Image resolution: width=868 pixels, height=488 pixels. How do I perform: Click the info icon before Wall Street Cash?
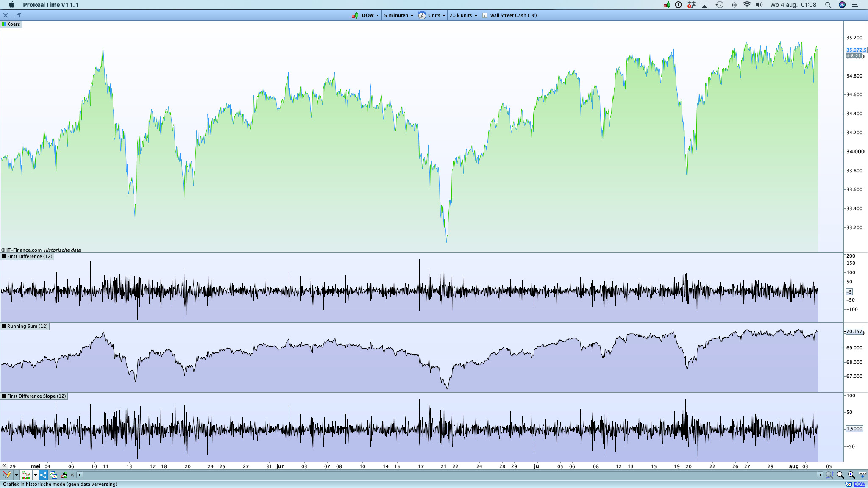(484, 15)
